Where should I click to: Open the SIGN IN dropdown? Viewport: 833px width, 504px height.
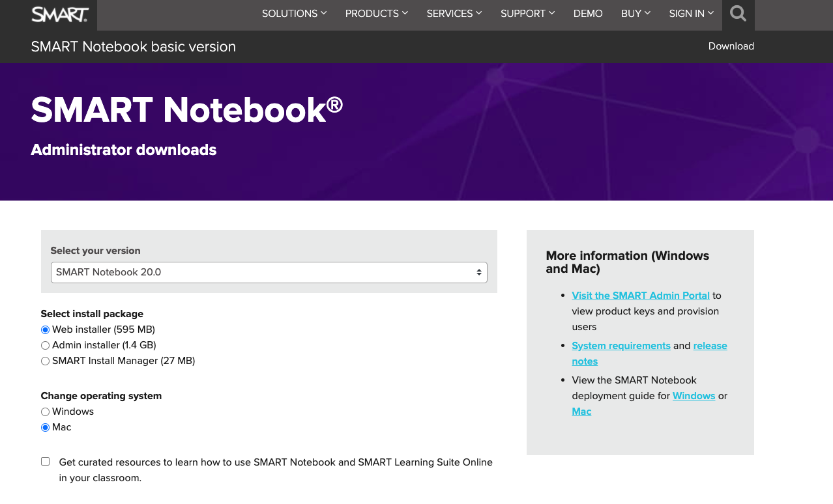pos(692,14)
